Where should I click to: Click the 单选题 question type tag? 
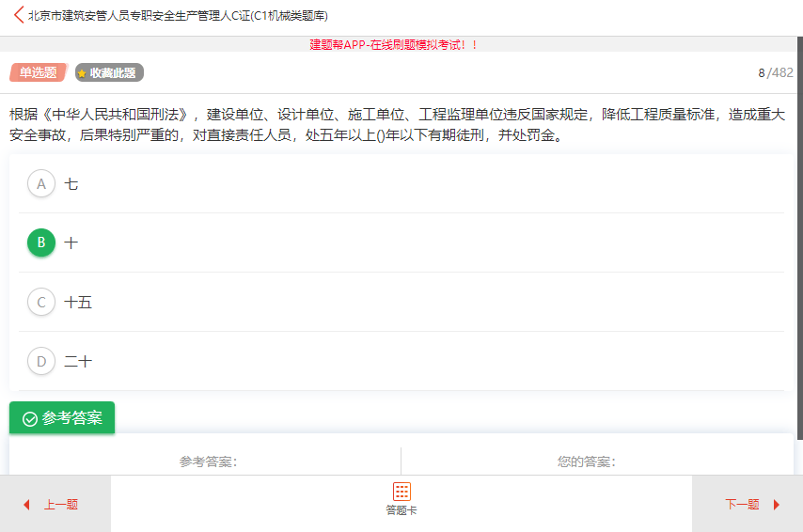click(x=39, y=72)
